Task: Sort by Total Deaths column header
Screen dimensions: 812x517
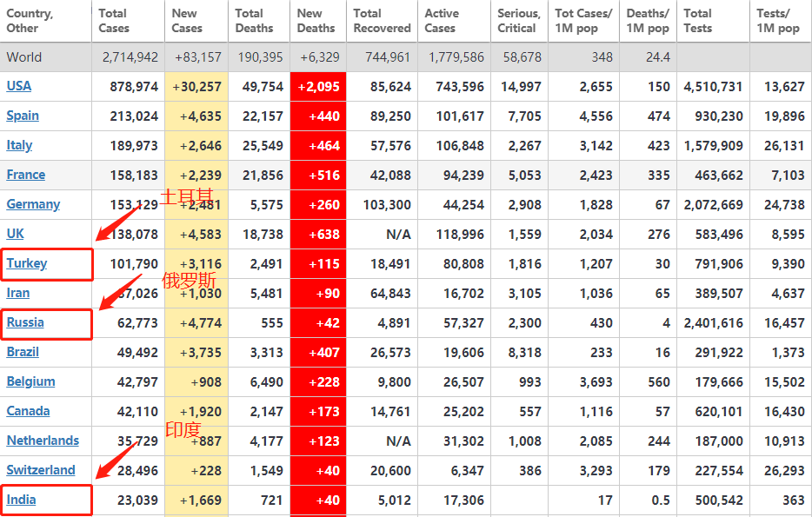Action: [250, 21]
